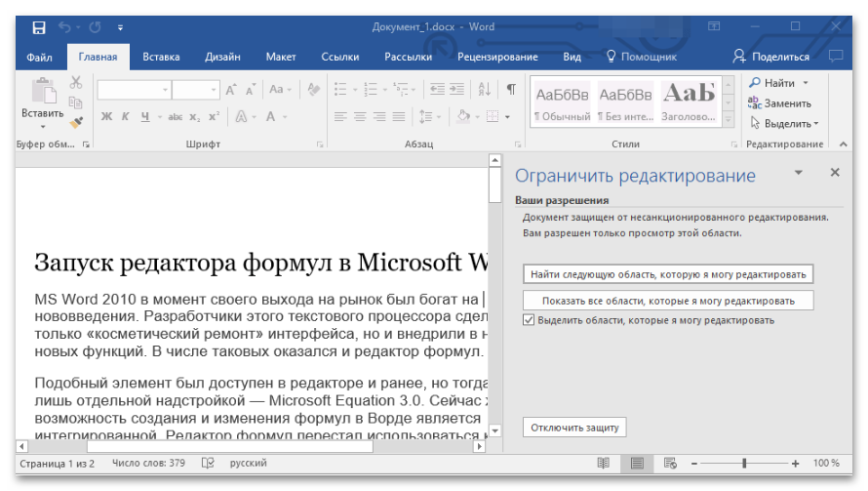
Task: Apply the Заголовок 1 style
Action: pos(689,102)
